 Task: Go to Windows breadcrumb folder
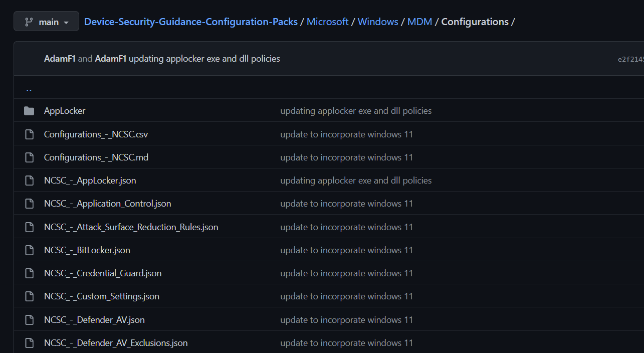(x=378, y=22)
